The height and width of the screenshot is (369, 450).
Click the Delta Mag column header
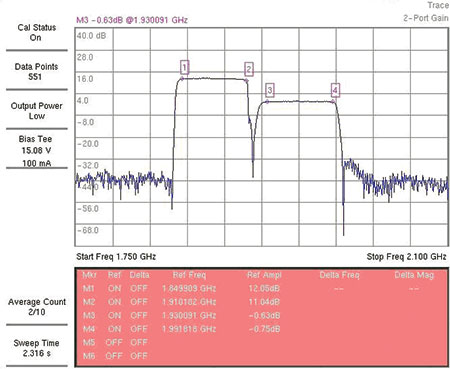pos(414,275)
